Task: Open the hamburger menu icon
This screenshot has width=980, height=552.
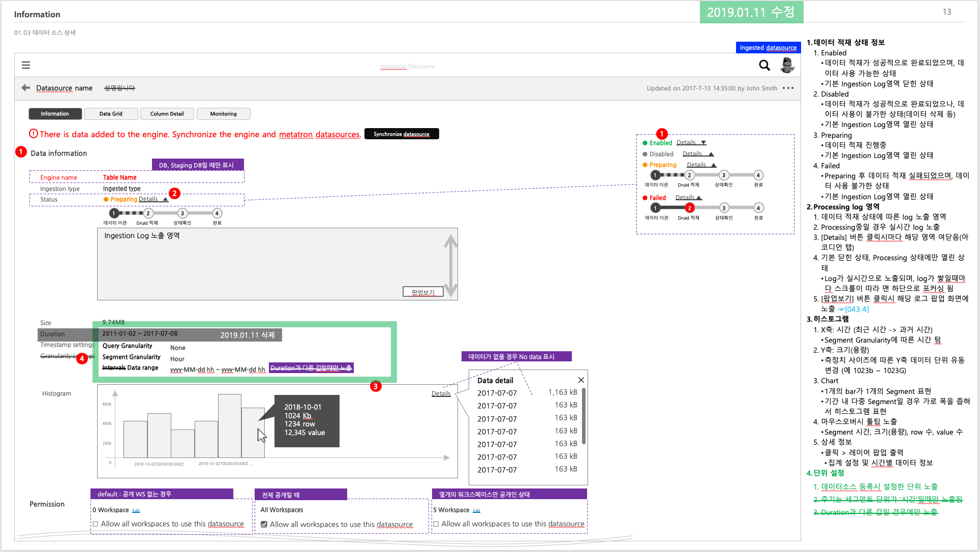Action: click(26, 65)
